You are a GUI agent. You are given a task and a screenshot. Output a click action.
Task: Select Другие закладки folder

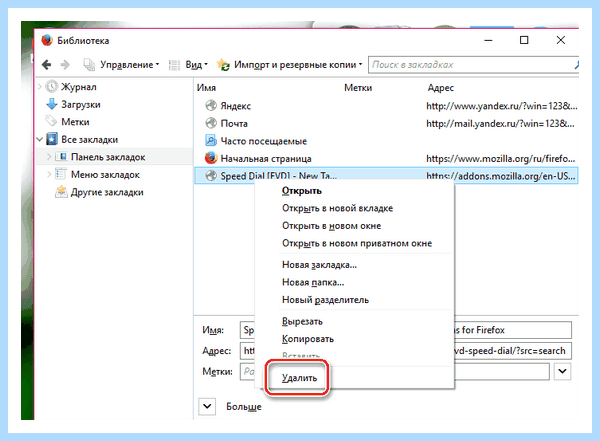(107, 192)
